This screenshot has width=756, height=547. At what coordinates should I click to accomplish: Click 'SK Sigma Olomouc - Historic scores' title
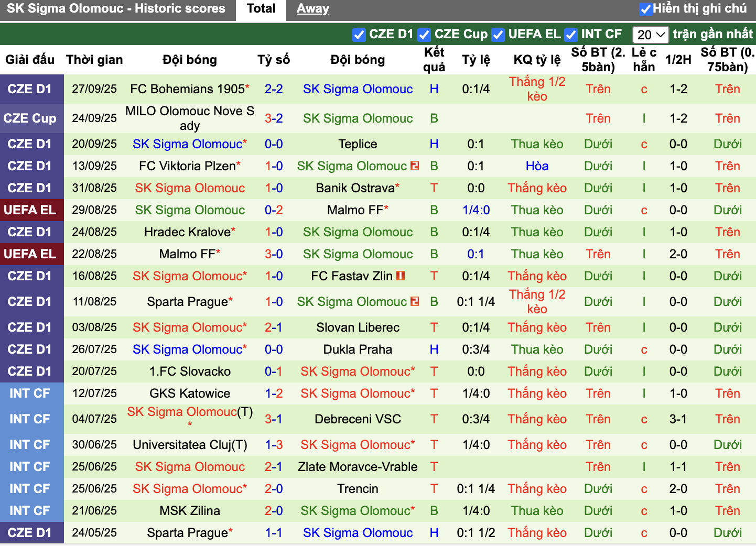116,8
